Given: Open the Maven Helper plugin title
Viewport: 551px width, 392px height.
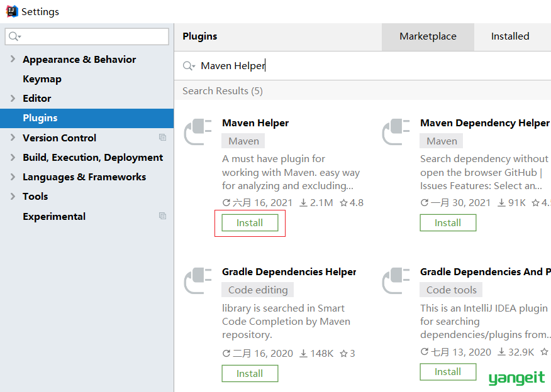Looking at the screenshot, I should click(x=255, y=123).
